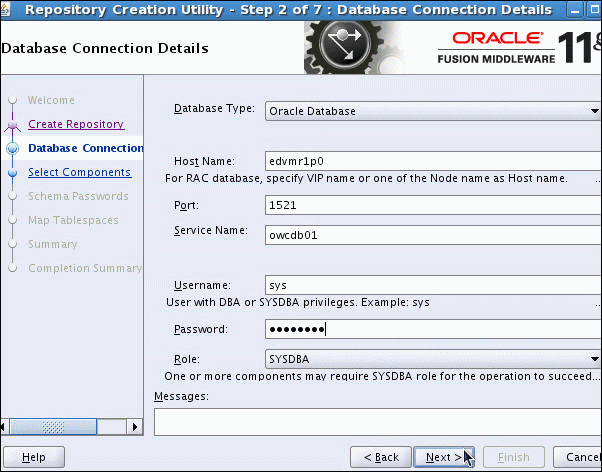The image size is (602, 472).
Task: Click the Cancel button
Action: (577, 457)
